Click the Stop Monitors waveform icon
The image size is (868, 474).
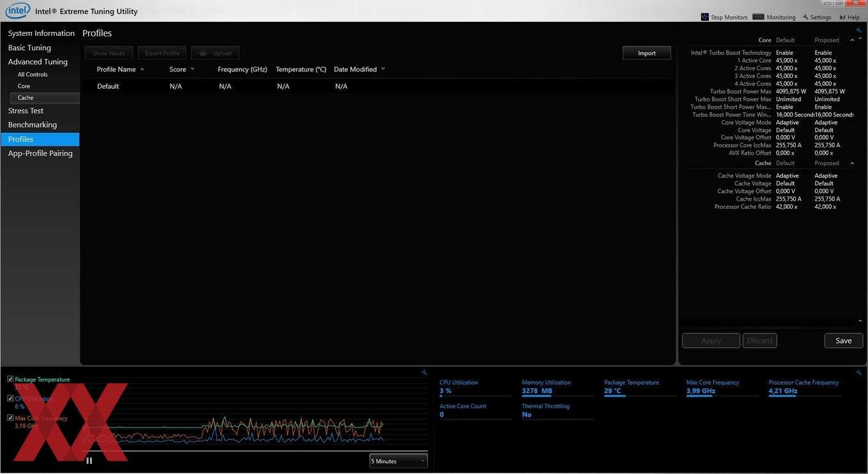705,17
